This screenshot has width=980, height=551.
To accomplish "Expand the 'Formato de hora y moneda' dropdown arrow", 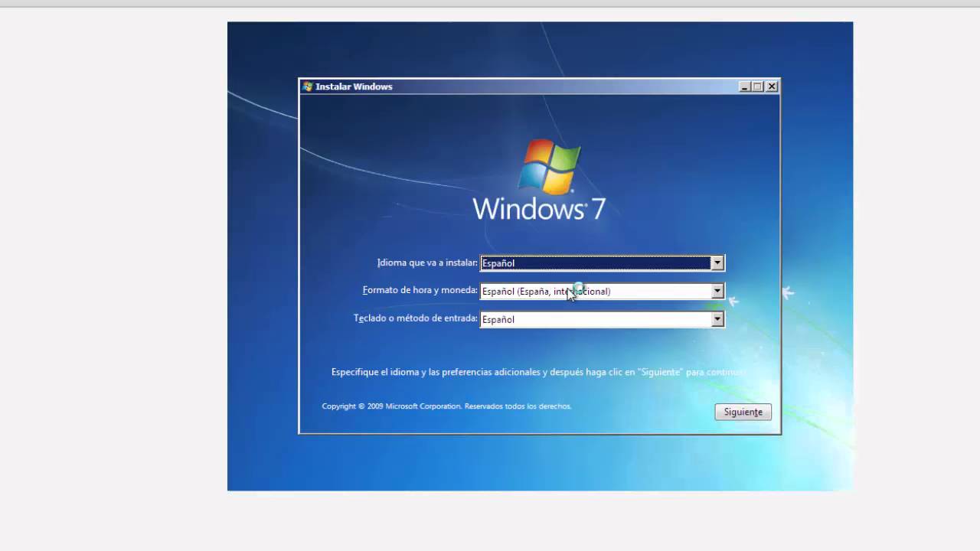I will tap(717, 292).
